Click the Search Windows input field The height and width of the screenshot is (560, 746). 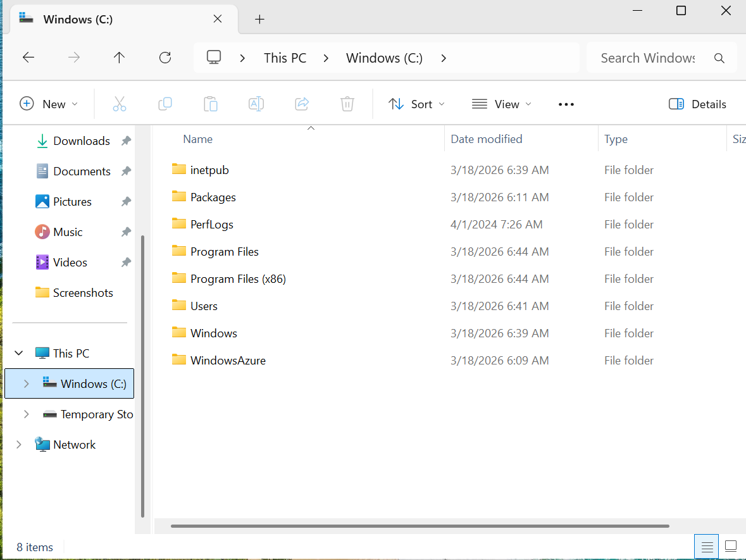pyautogui.click(x=647, y=58)
